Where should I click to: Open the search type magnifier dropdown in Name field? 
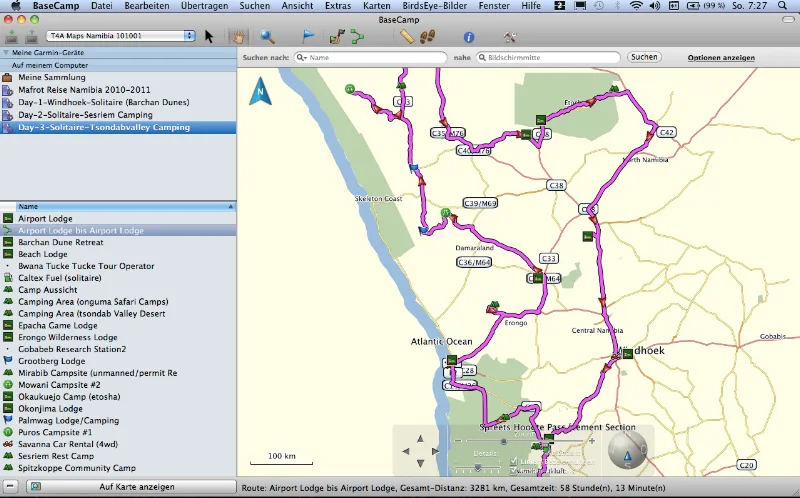[x=302, y=58]
